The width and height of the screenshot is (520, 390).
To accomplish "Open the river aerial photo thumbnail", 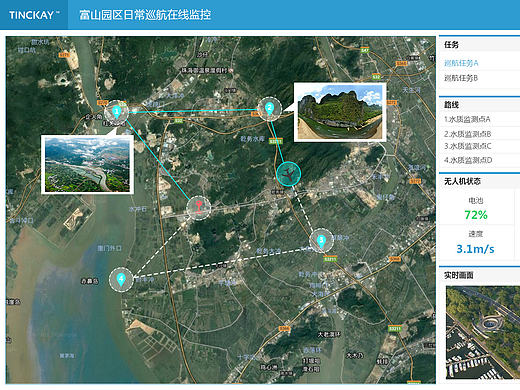I will pos(87,164).
